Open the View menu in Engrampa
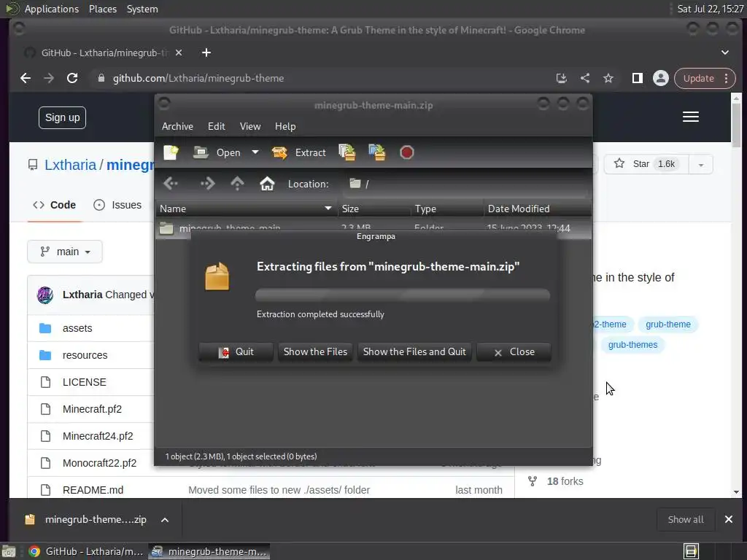Viewport: 747px width, 560px height. (x=250, y=126)
